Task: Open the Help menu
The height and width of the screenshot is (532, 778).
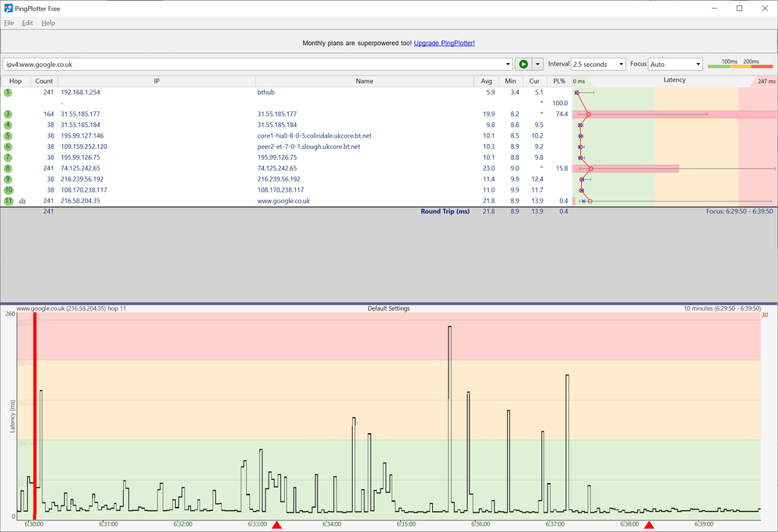Action: 48,23
